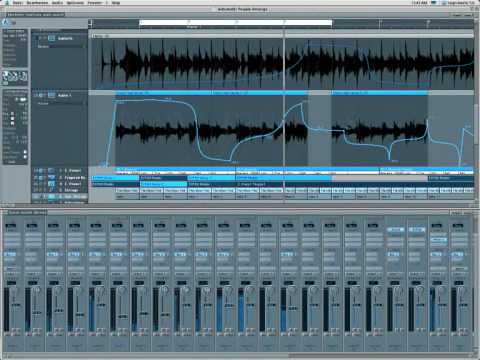This screenshot has width=480, height=360.
Task: Click the white cycle range in the bar ruler
Action: pyautogui.click(x=235, y=23)
